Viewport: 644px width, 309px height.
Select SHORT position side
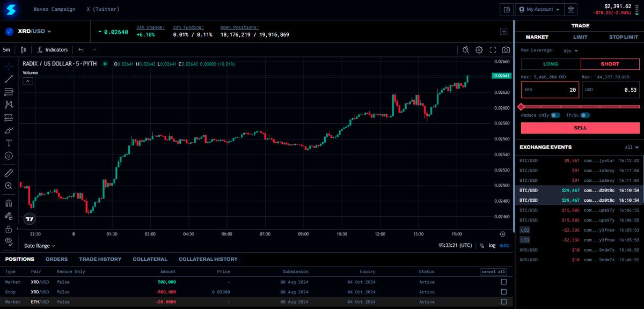coord(610,64)
